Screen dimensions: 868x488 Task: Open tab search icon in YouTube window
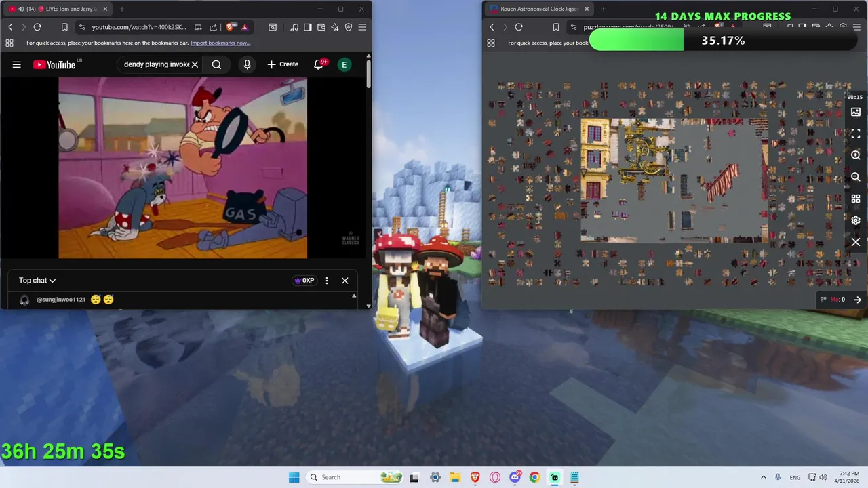[273, 27]
